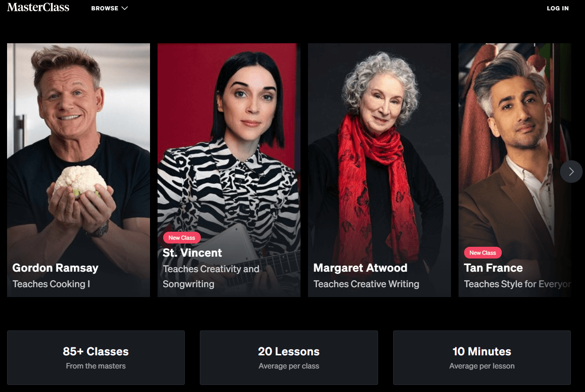This screenshot has width=585, height=392.
Task: Select the Gordon Ramsay name title
Action: coord(55,268)
